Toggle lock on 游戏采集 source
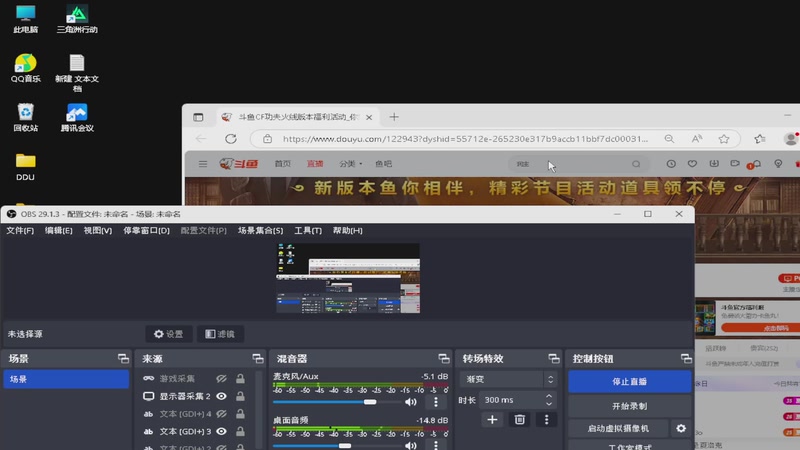The width and height of the screenshot is (800, 450). 240,379
